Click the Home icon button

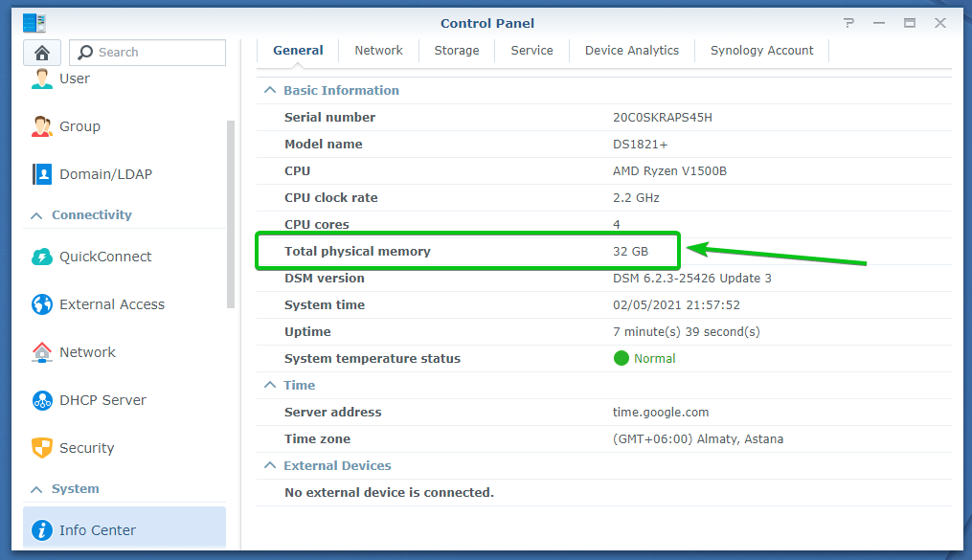tap(42, 53)
